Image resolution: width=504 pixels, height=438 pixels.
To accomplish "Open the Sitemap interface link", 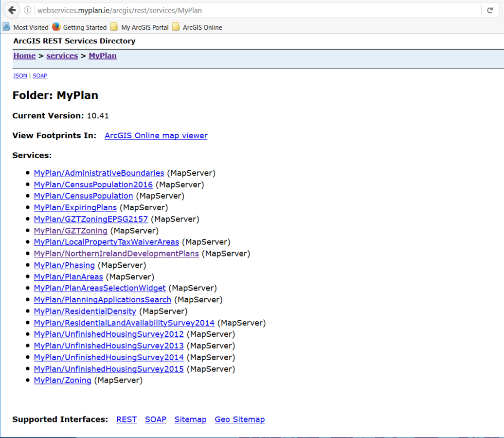I will [190, 420].
